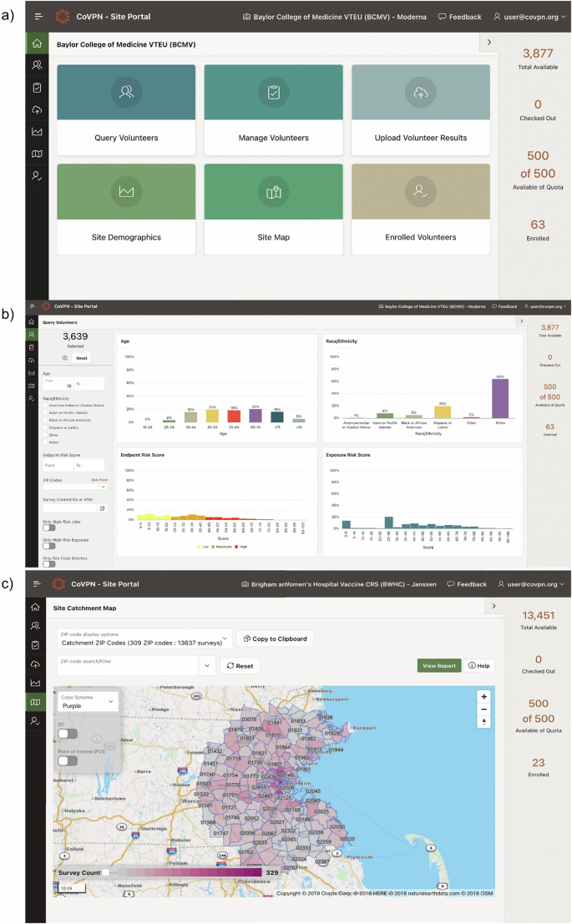Screen dimensions: 572x924
Task: Click Feedback link in panel a header
Action: [x=460, y=17]
